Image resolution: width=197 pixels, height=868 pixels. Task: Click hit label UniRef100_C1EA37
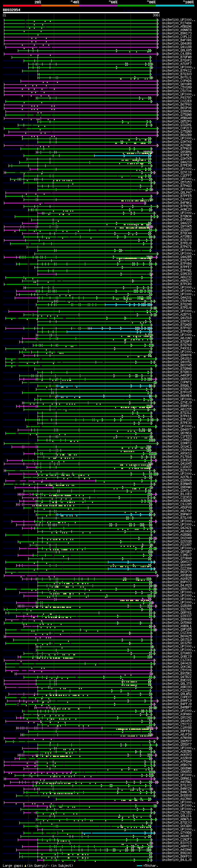click(177, 467)
